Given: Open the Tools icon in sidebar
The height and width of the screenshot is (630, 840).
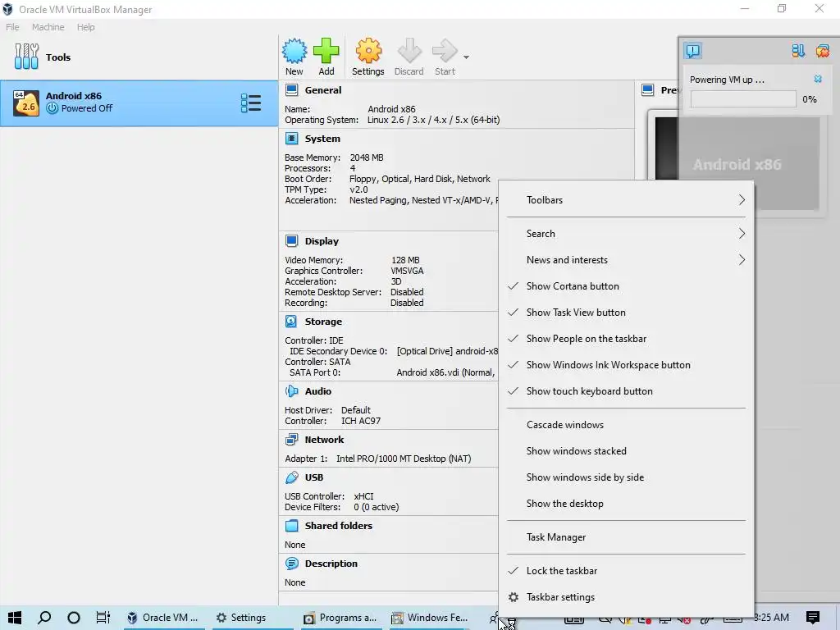Looking at the screenshot, I should point(26,57).
